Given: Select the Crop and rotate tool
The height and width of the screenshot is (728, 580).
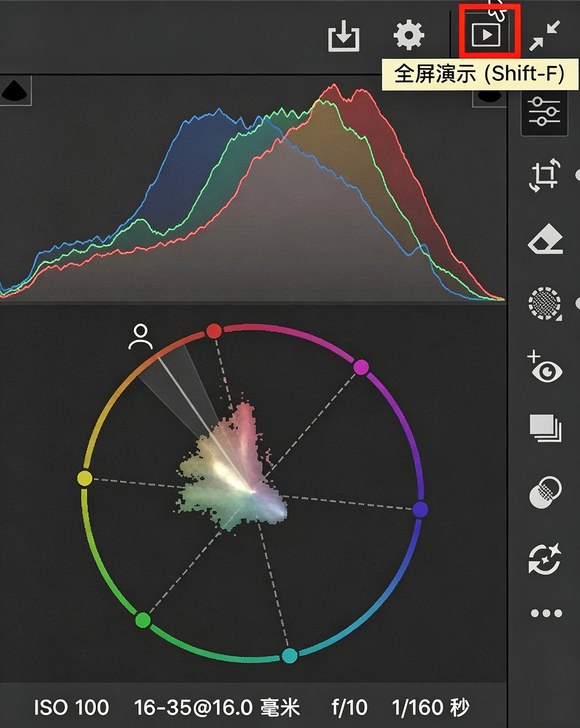Looking at the screenshot, I should pyautogui.click(x=545, y=175).
